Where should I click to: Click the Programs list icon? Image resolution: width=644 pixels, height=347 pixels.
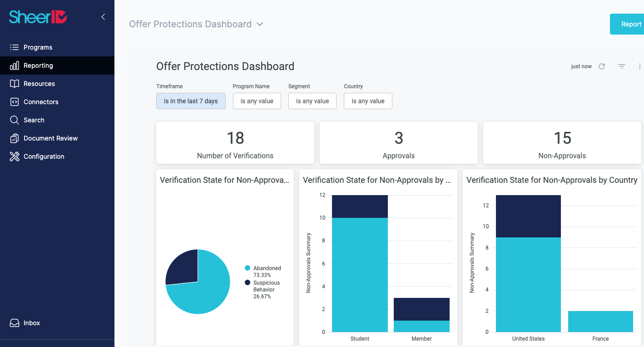[15, 47]
